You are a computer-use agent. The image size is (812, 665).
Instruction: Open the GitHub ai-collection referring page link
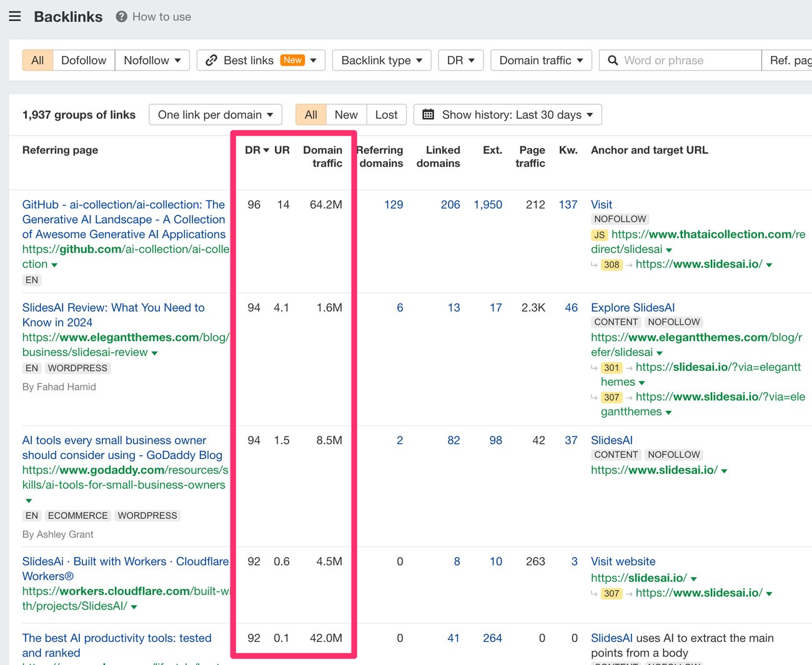[124, 220]
